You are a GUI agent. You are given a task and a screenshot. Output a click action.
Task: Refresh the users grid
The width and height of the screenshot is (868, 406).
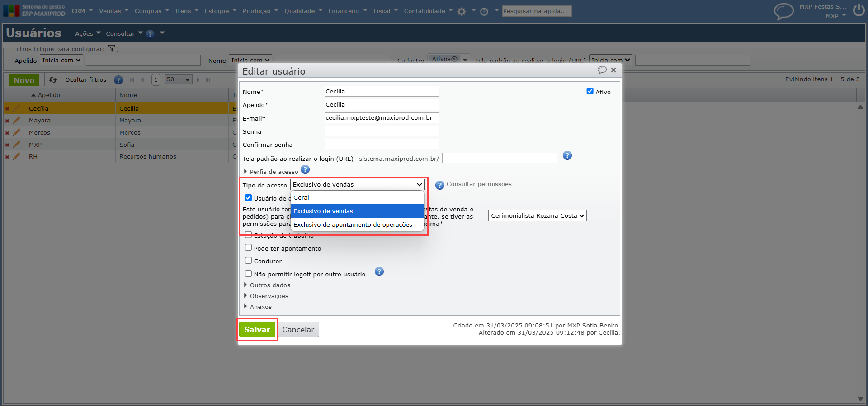pos(53,80)
